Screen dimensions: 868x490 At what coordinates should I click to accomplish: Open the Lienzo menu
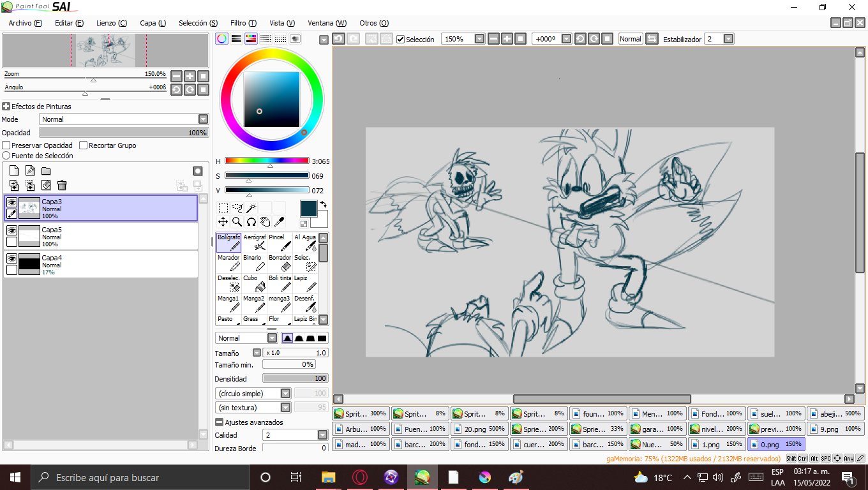click(112, 23)
